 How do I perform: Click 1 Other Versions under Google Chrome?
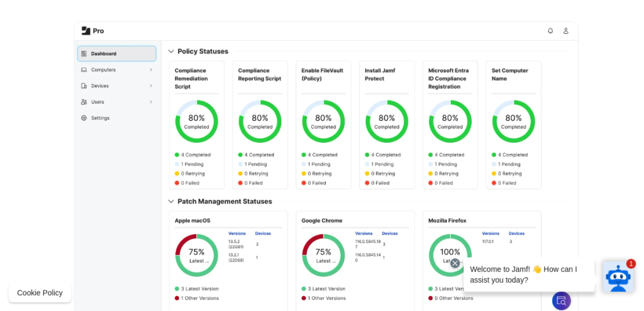point(324,298)
